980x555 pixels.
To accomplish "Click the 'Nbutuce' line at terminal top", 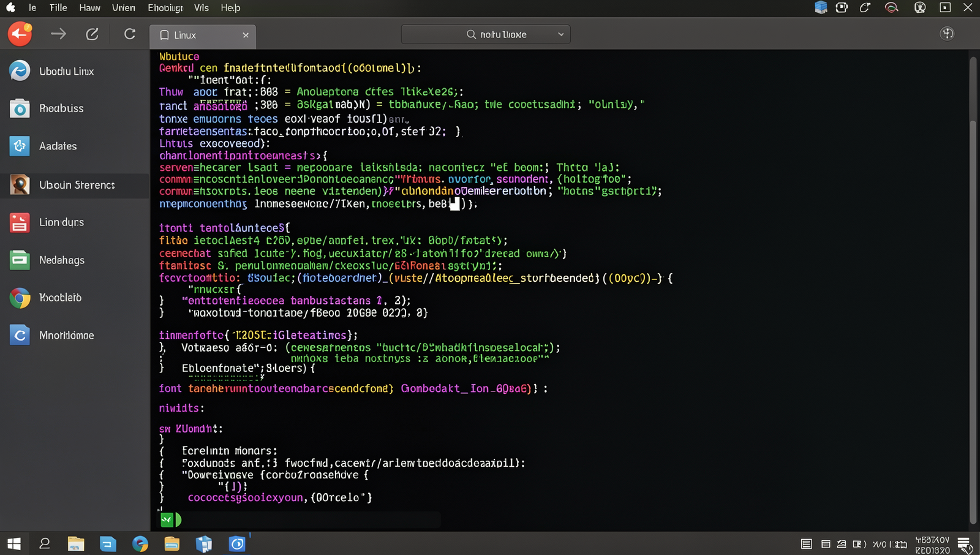I will [x=179, y=56].
